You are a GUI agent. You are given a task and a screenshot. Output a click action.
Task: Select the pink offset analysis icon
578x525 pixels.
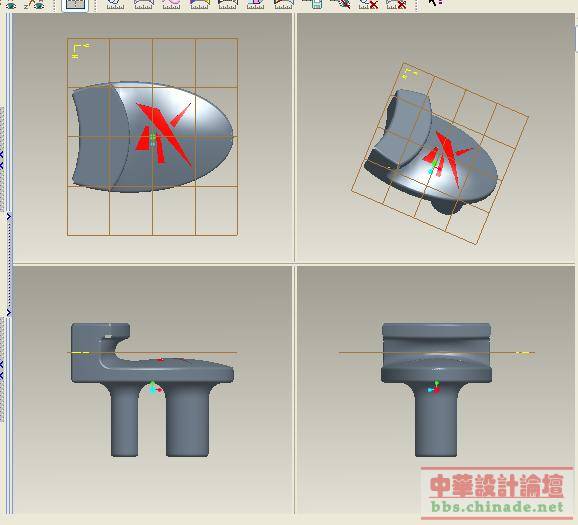point(171,4)
